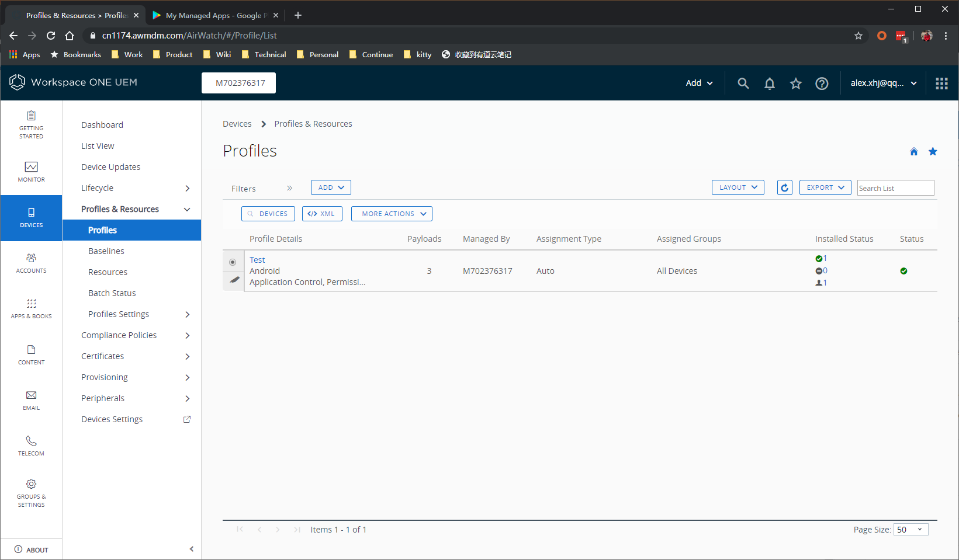Open global search magnifier icon
Image resolution: width=959 pixels, height=560 pixels.
743,83
